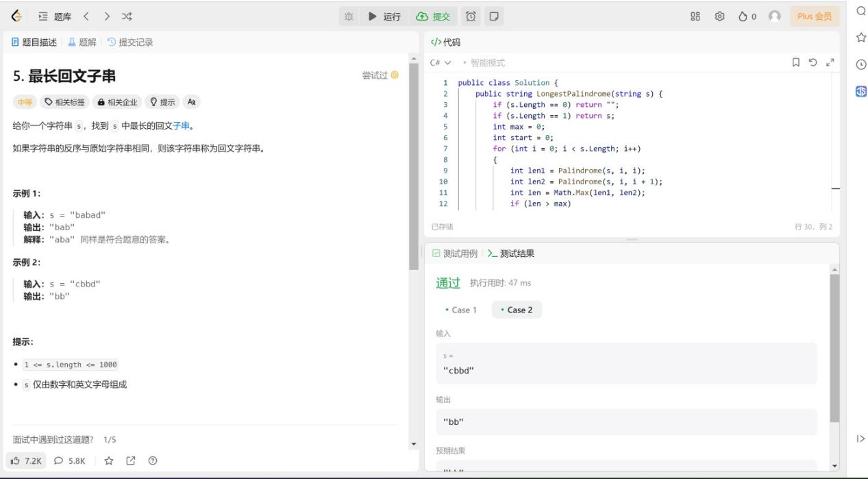
Task: Open the 提交记录 tab
Action: 130,42
